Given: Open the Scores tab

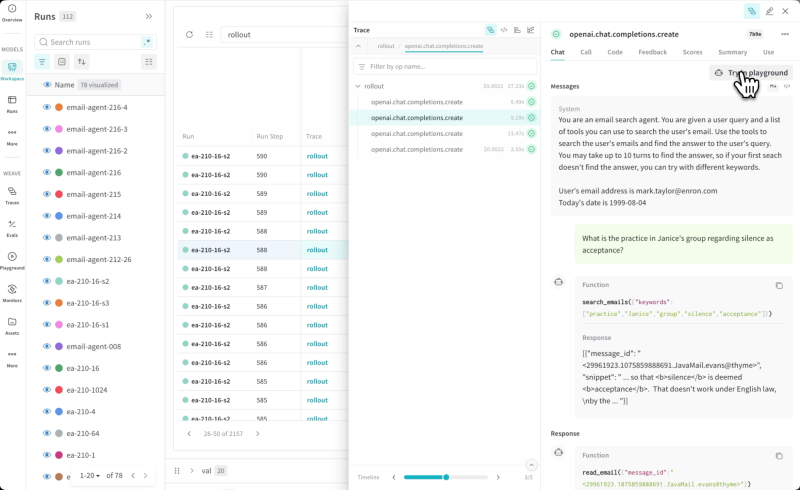Looking at the screenshot, I should point(692,52).
